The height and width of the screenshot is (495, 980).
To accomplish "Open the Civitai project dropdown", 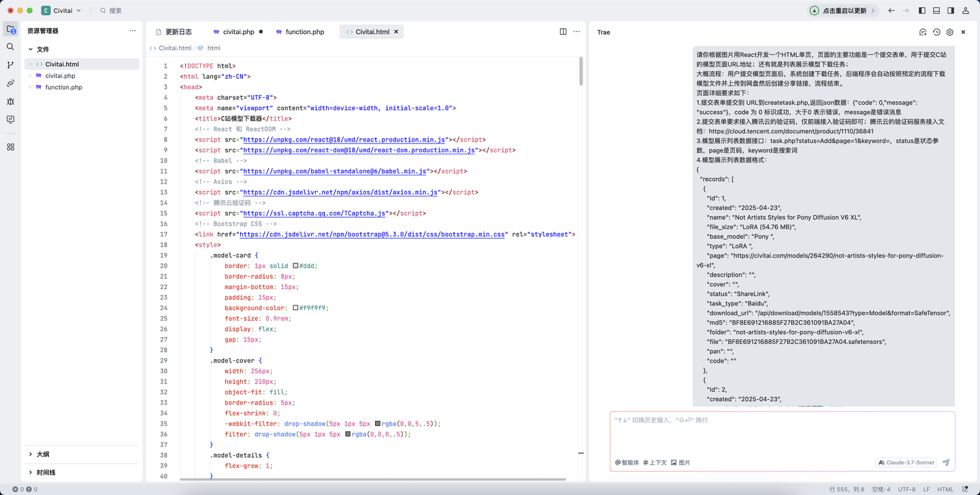I will click(61, 11).
